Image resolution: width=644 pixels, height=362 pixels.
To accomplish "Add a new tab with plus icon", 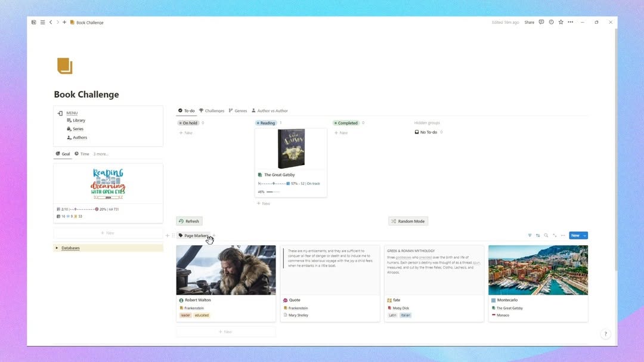I will coord(64,22).
